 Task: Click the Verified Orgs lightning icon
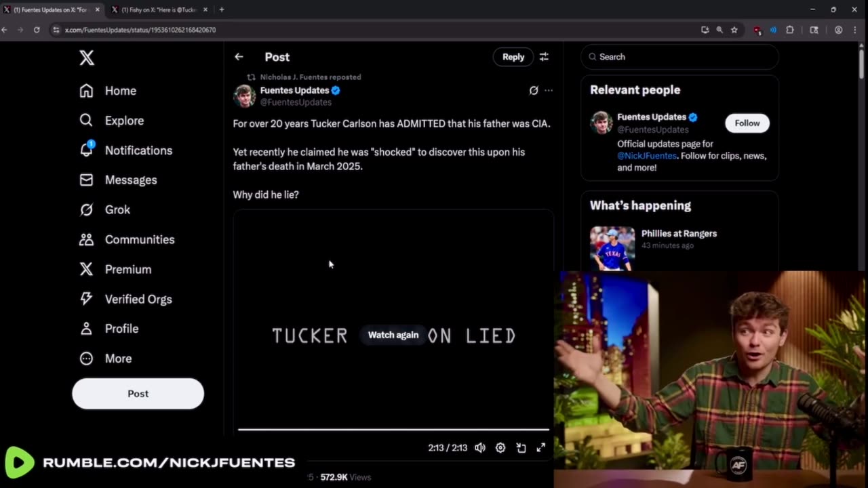pyautogui.click(x=86, y=299)
